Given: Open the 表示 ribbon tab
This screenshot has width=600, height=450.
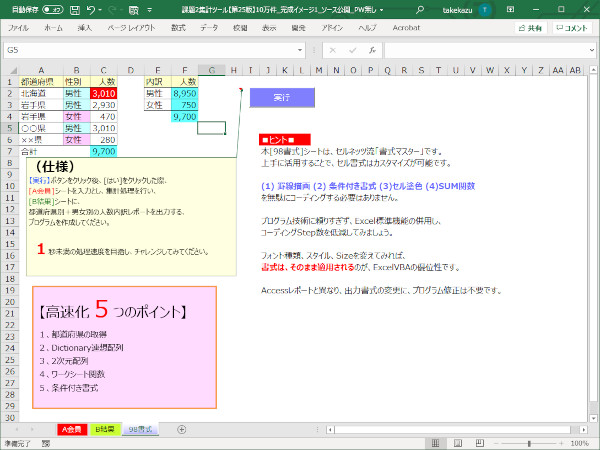Looking at the screenshot, I should point(269,28).
